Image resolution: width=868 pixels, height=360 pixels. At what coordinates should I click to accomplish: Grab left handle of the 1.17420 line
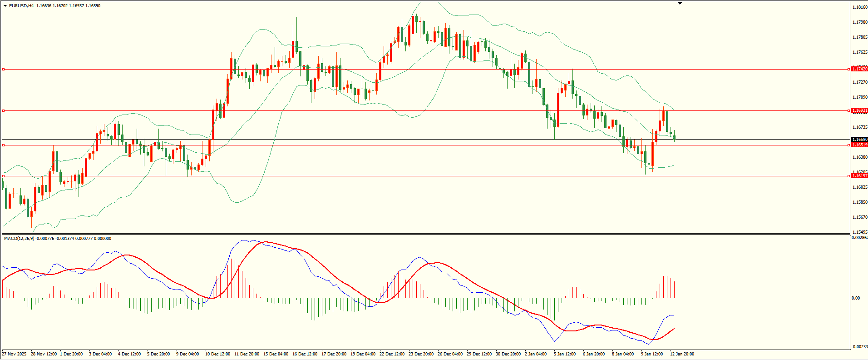pyautogui.click(x=4, y=70)
